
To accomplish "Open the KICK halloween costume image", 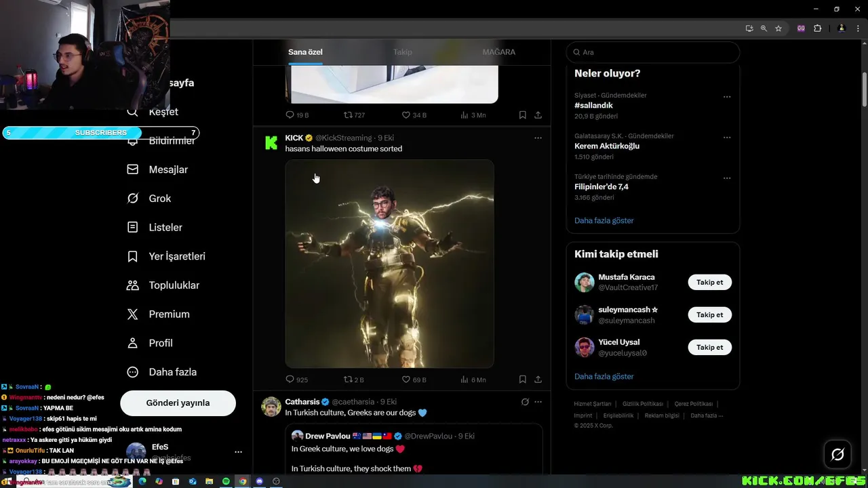I will 389,264.
